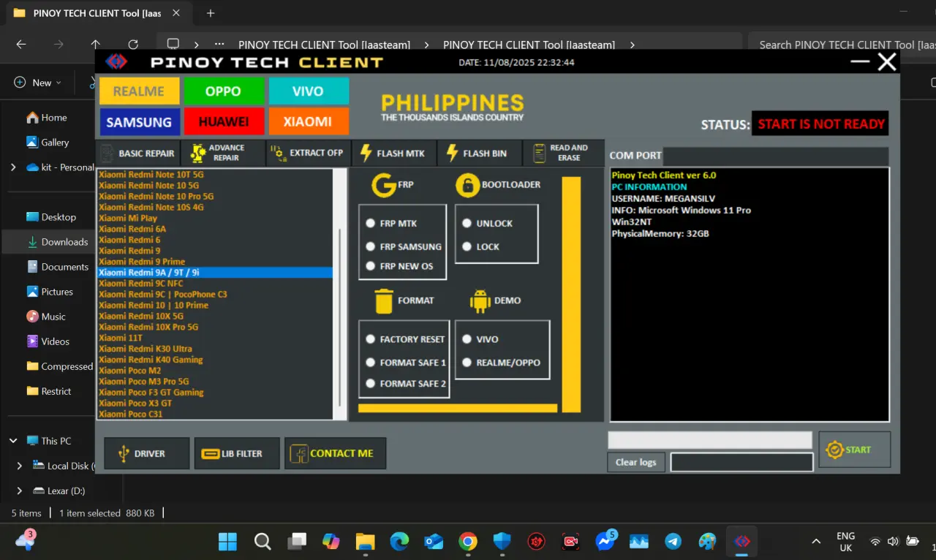
Task: Open Home in File Explorer sidebar
Action: click(x=47, y=118)
